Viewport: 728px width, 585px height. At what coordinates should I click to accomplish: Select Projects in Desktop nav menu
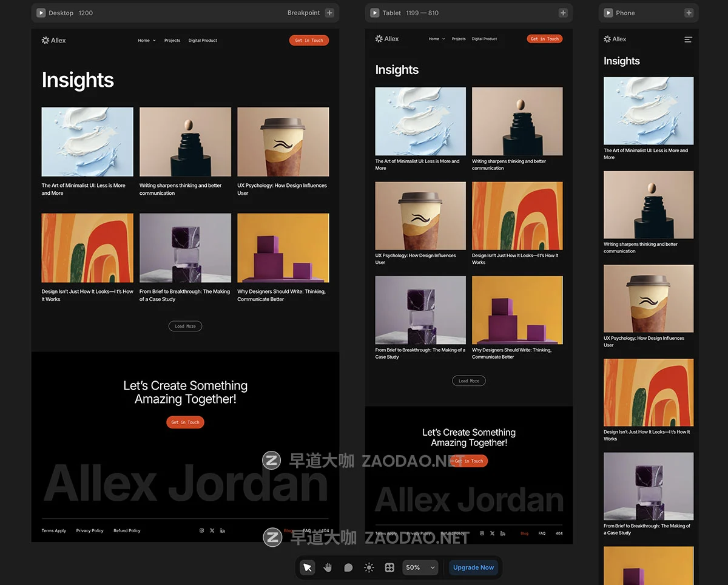coord(172,41)
